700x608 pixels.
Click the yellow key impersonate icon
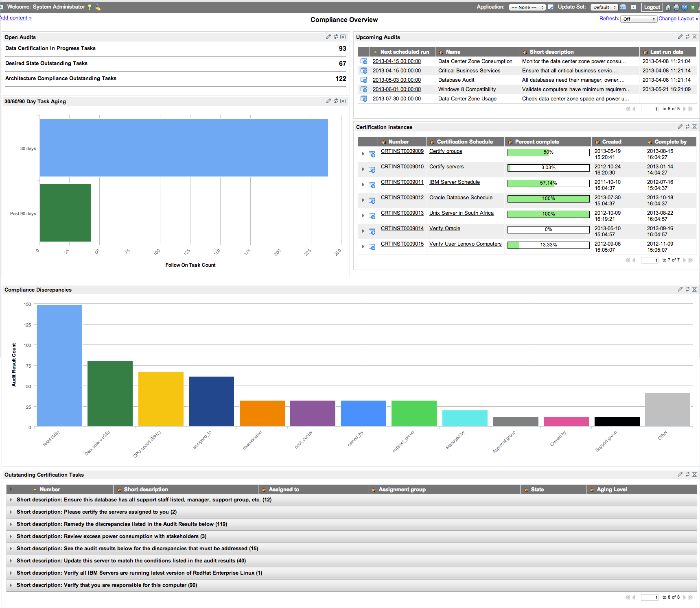tap(90, 7)
